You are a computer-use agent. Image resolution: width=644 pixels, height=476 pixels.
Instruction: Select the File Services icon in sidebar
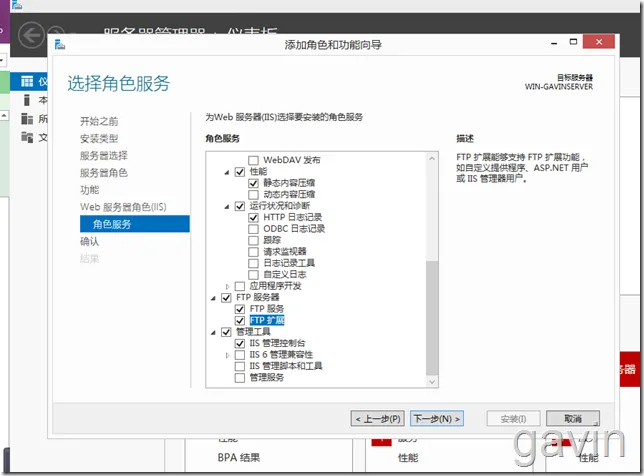(x=27, y=137)
